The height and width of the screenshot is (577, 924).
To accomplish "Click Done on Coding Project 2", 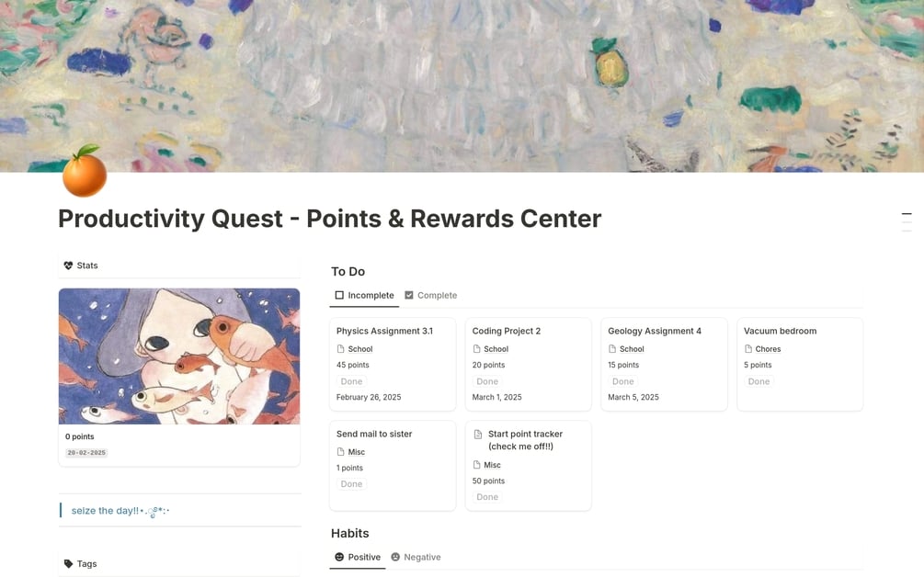I will tap(486, 380).
